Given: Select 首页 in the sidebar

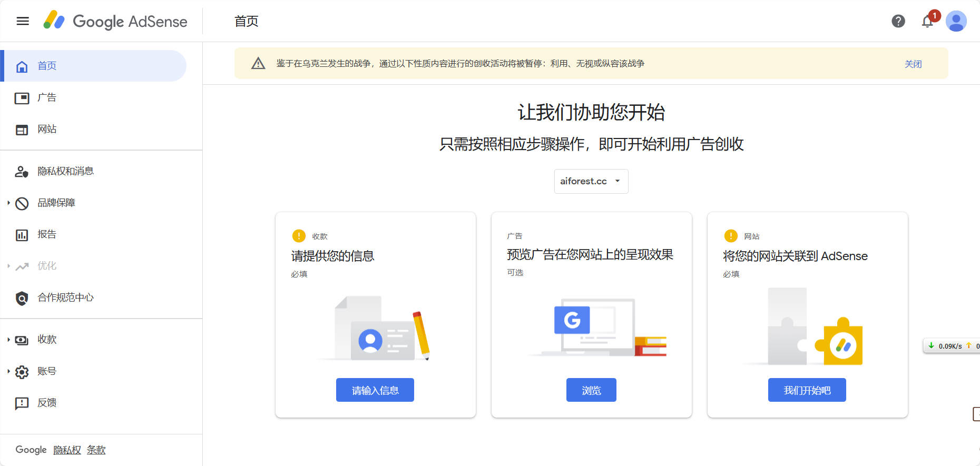Looking at the screenshot, I should (93, 66).
